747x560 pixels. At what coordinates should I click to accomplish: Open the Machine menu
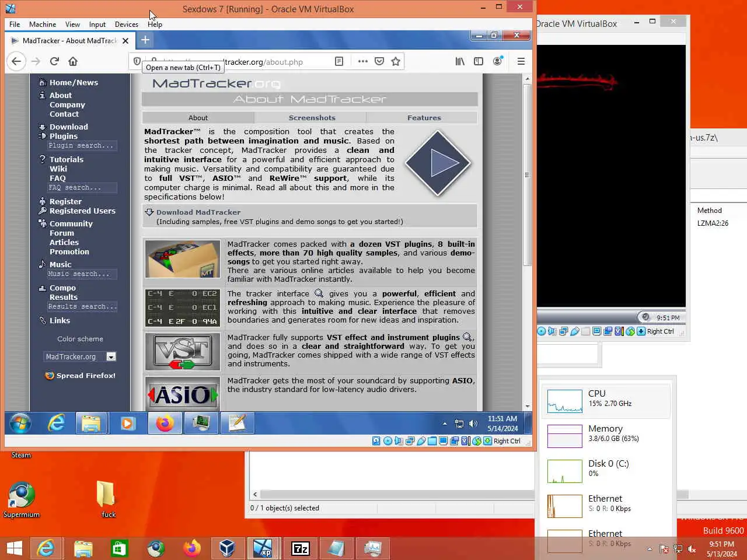click(43, 24)
